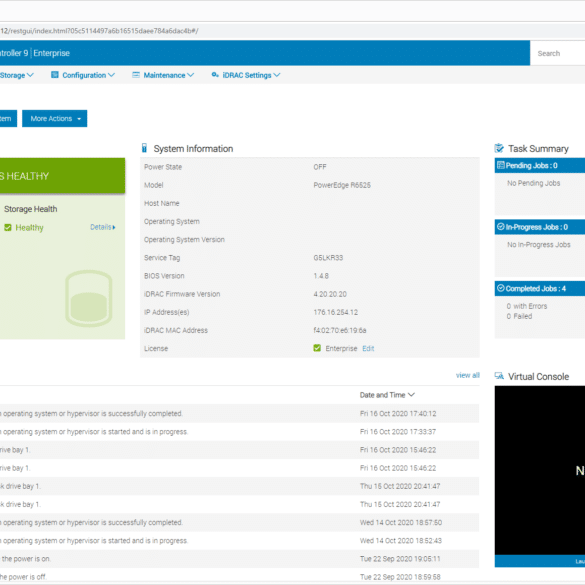Viewport: 585px width, 585px height.
Task: Select the Power State value OFF
Action: click(x=320, y=167)
